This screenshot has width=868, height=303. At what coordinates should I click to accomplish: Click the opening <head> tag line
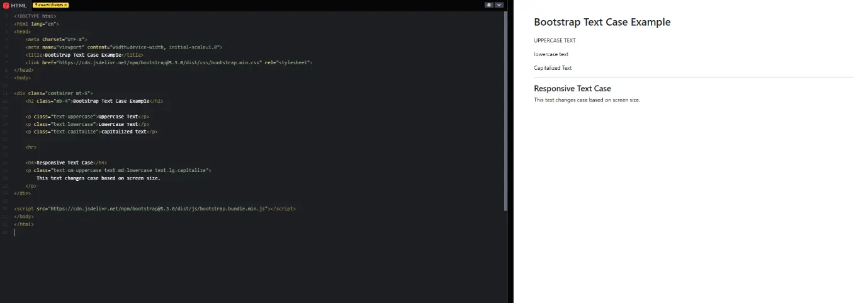point(23,31)
